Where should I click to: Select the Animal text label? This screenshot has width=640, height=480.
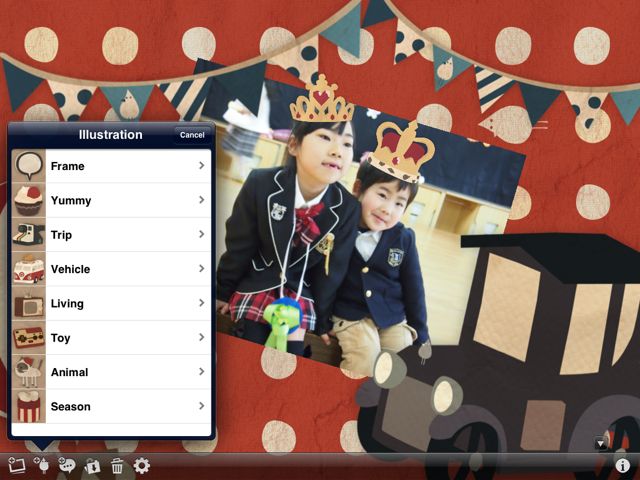[69, 372]
